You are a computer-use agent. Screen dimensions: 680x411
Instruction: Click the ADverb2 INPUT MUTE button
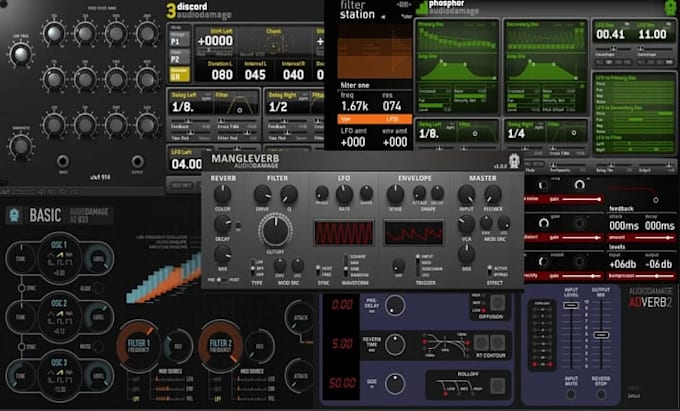[x=571, y=395]
